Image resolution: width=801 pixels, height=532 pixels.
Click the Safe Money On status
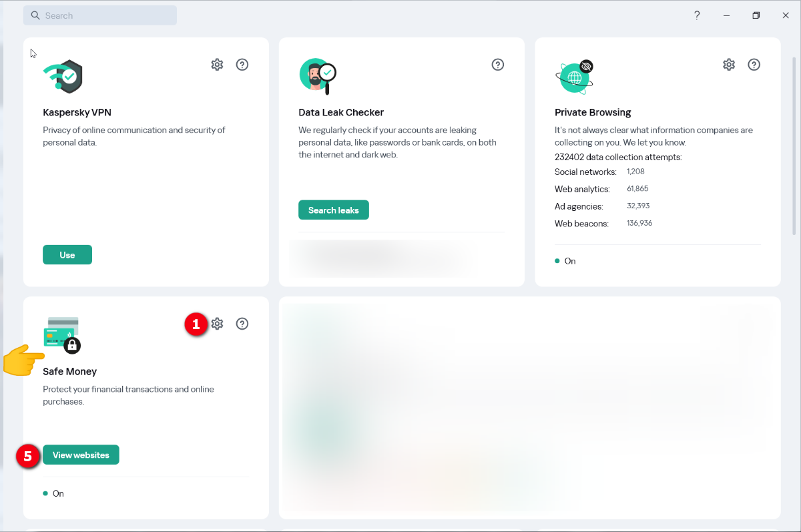click(x=53, y=493)
